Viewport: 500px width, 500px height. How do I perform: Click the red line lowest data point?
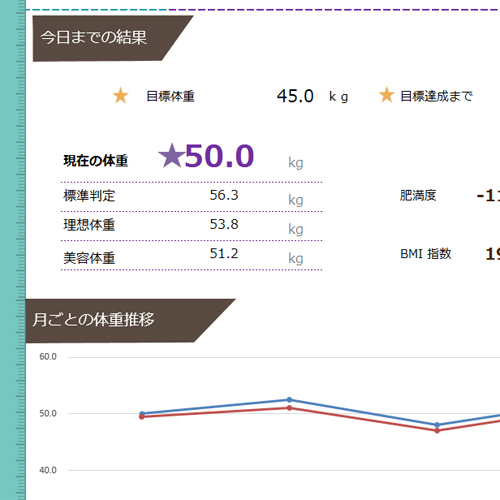[x=437, y=431]
